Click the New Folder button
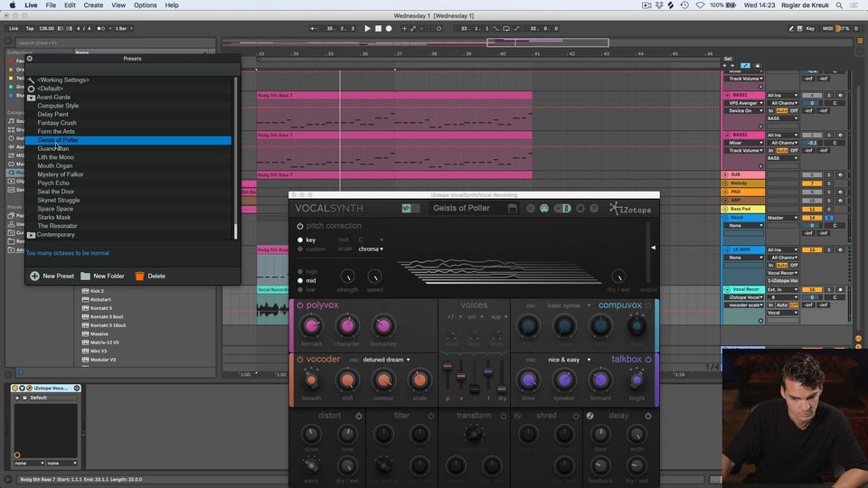This screenshot has width=868, height=488. pyautogui.click(x=102, y=277)
